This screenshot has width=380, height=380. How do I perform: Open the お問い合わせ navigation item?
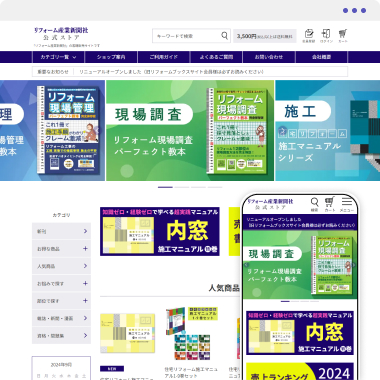pyautogui.click(x=269, y=57)
